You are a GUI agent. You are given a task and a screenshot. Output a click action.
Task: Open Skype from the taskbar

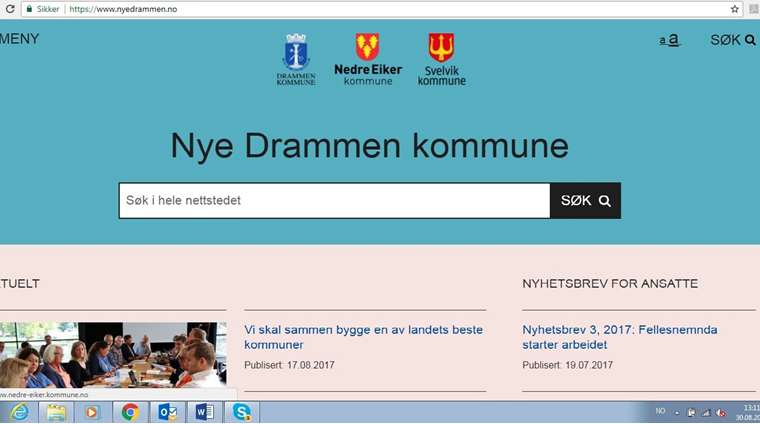(x=241, y=412)
